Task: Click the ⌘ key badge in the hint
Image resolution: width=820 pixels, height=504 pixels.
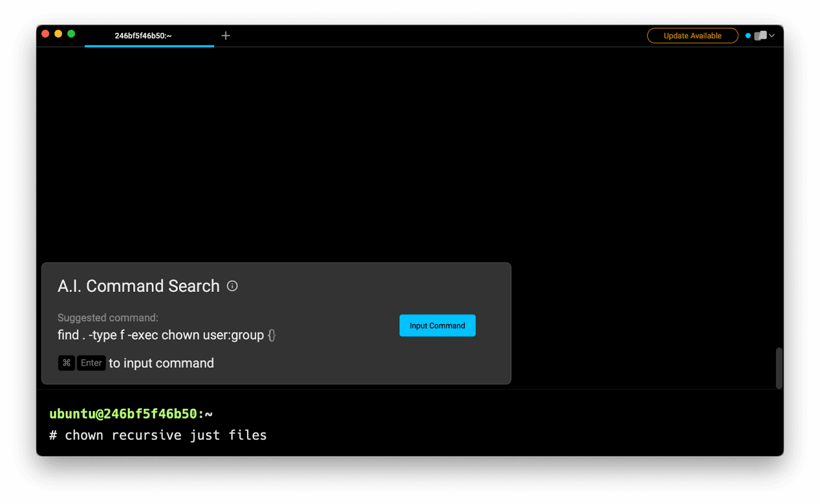Action: [x=67, y=363]
